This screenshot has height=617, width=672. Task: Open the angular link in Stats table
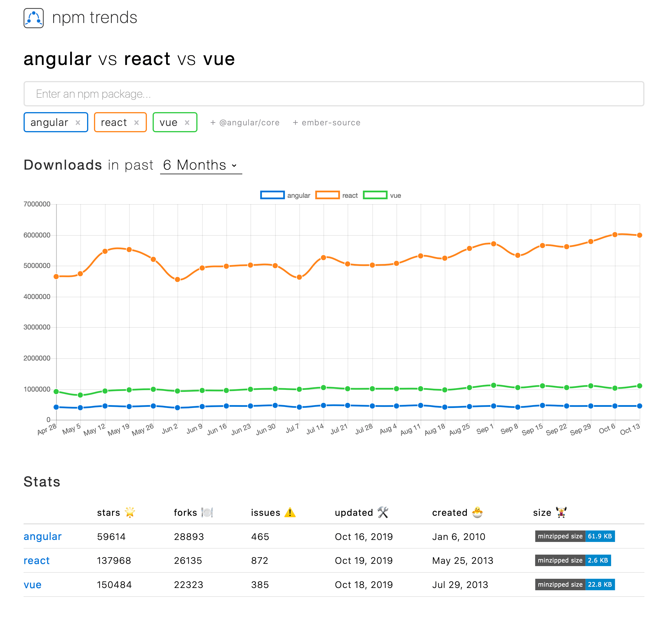tap(43, 536)
